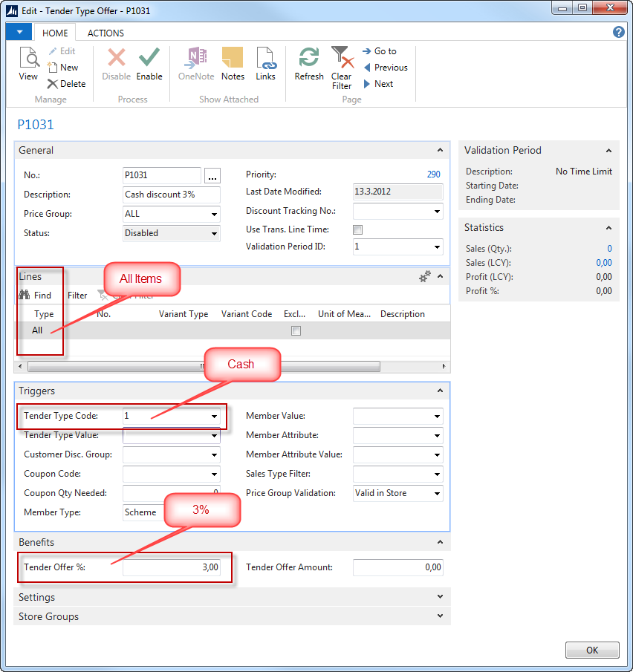The width and height of the screenshot is (633, 672).
Task: Click the Clear Filter icon
Action: click(342, 58)
